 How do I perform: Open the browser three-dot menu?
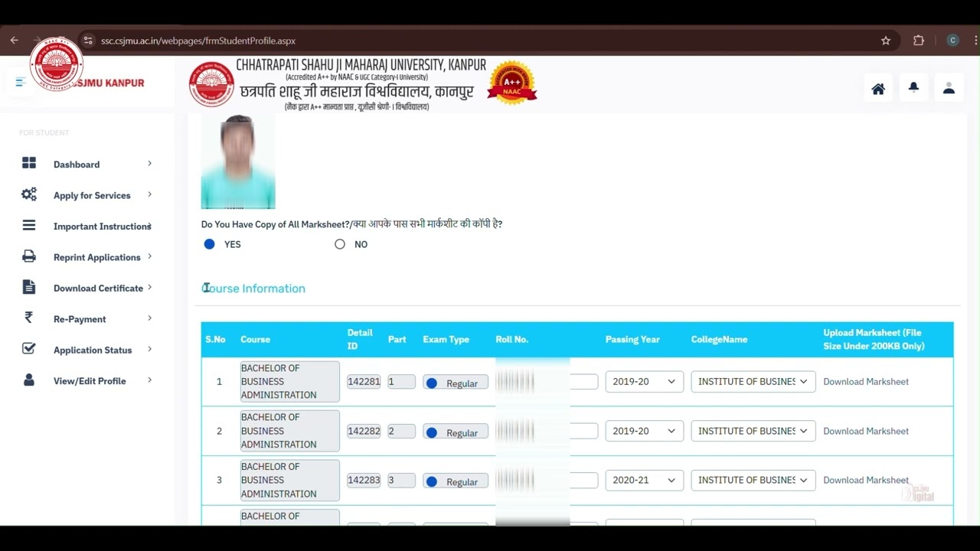pos(975,41)
